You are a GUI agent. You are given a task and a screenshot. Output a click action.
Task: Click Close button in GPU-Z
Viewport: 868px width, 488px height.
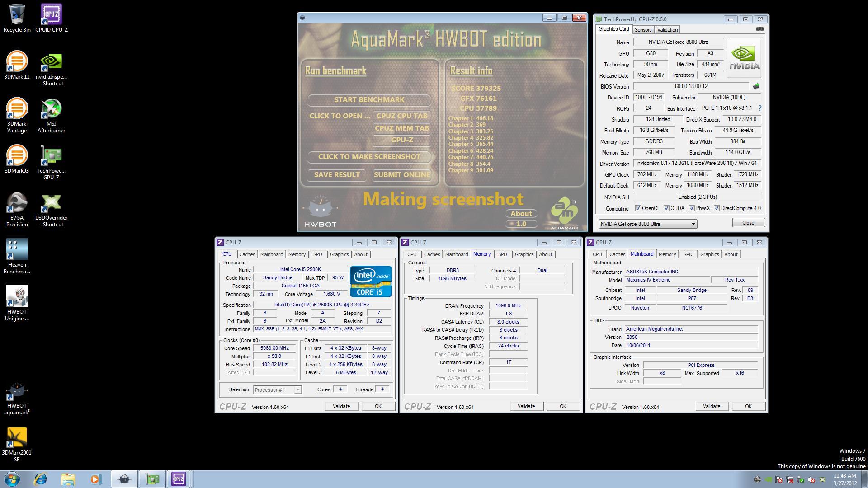tap(748, 223)
